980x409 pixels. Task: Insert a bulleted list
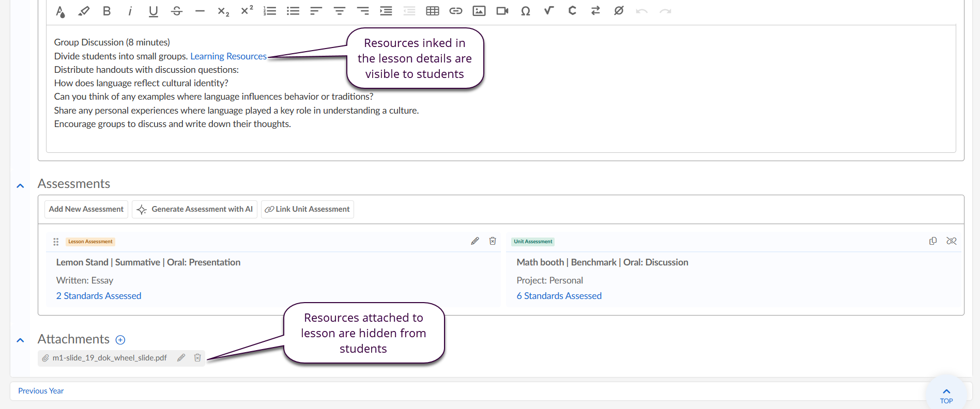click(x=293, y=11)
